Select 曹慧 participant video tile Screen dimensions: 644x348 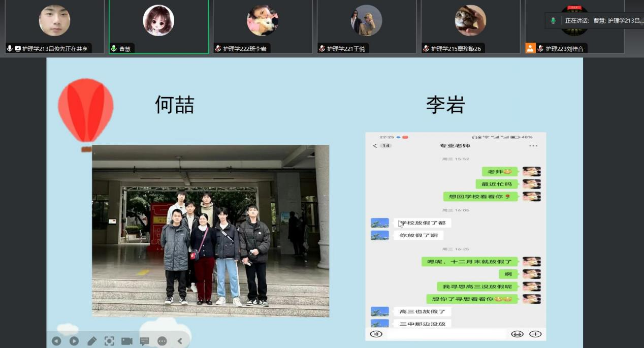pos(158,25)
